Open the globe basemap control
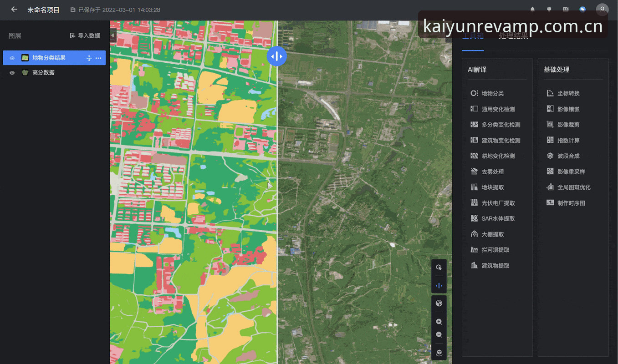The width and height of the screenshot is (618, 364). (x=439, y=303)
